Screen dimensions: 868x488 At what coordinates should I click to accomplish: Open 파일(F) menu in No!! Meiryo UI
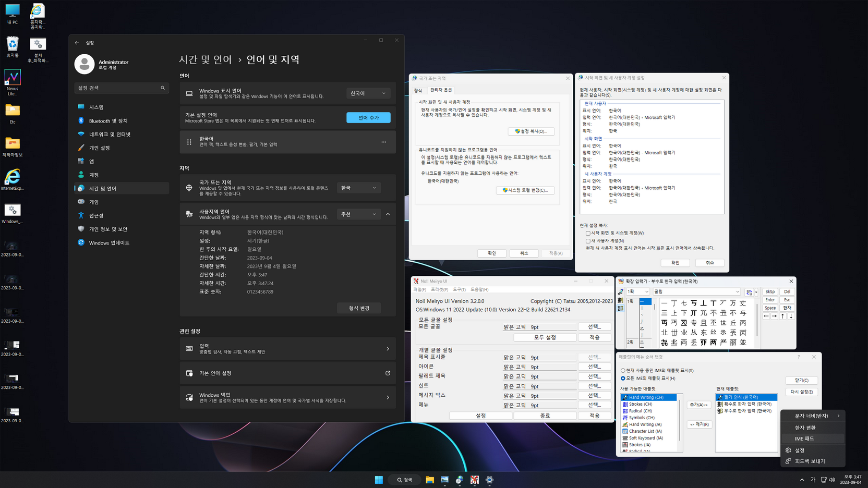tap(419, 289)
